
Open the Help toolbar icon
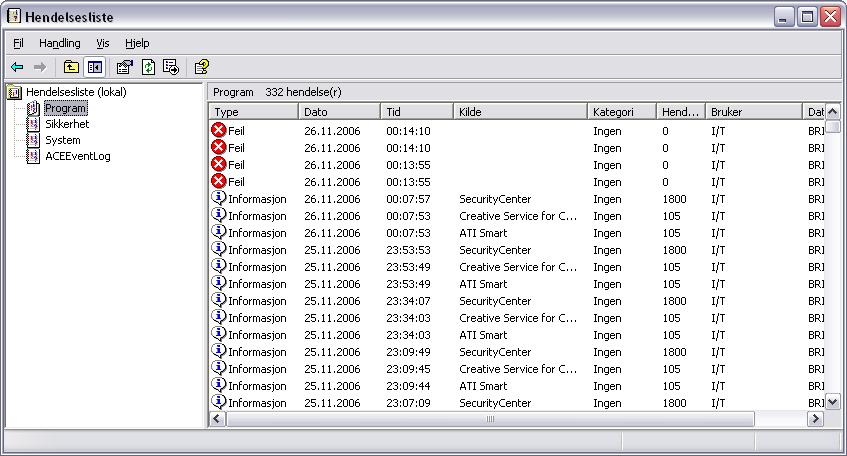tap(201, 67)
